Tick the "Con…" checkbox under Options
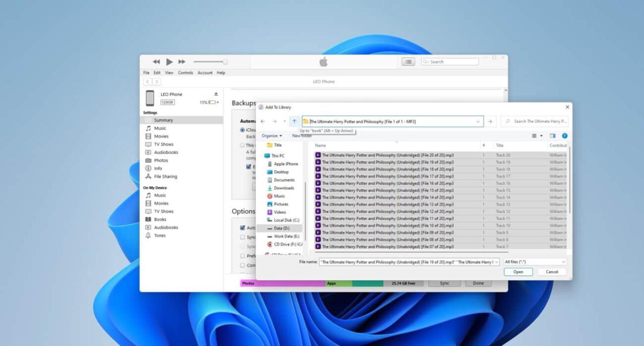 (x=243, y=265)
